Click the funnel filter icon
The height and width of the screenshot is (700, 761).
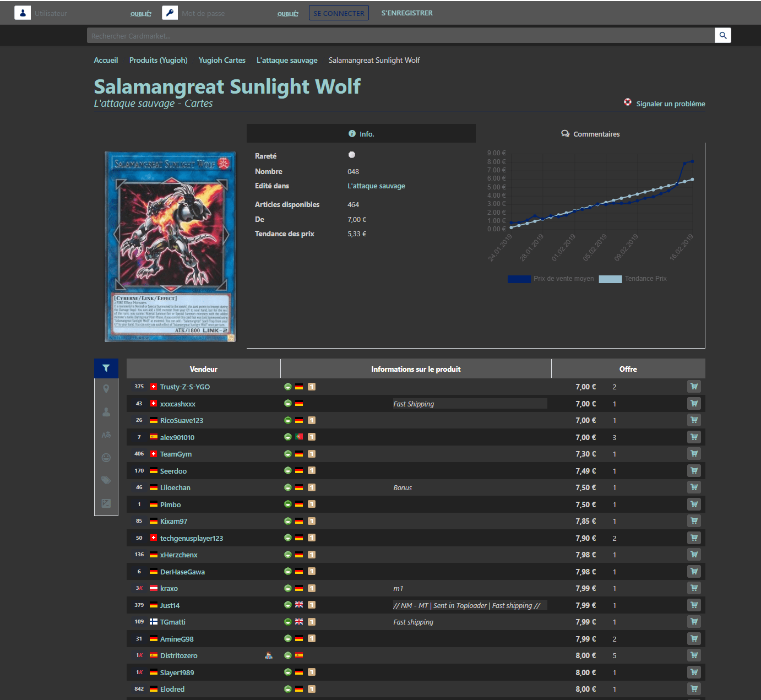pyautogui.click(x=106, y=368)
